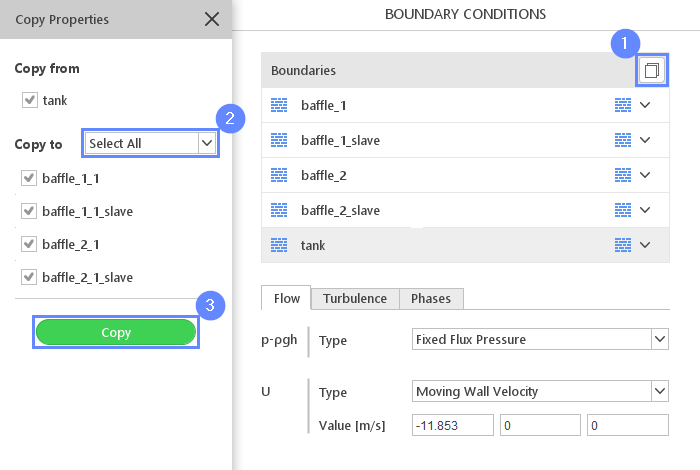This screenshot has width=700, height=470.
Task: Click the p-ρgh field label
Action: click(x=279, y=340)
